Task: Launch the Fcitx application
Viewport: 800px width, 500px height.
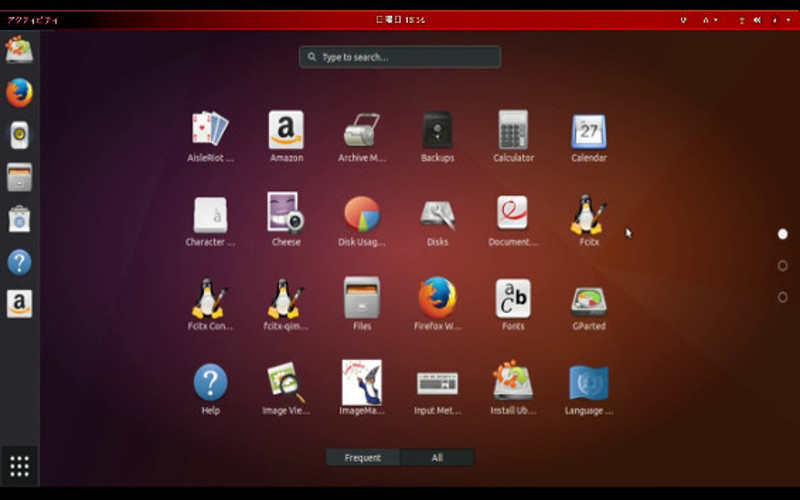Action: pyautogui.click(x=589, y=220)
